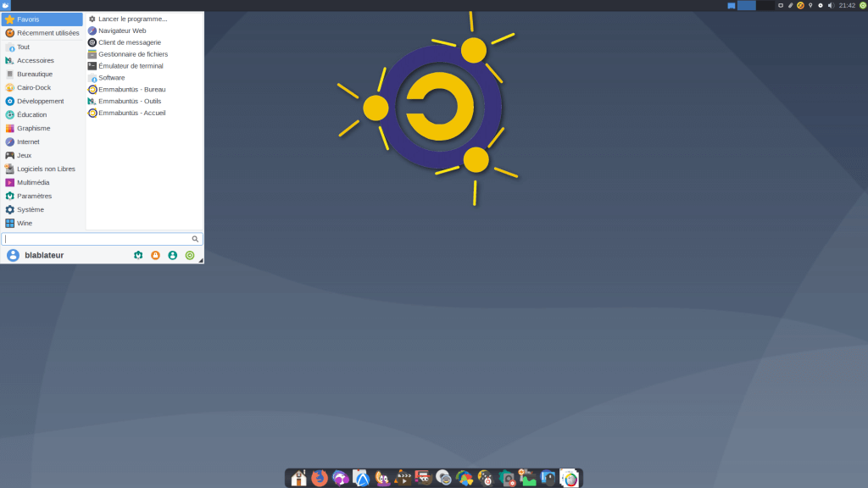Click the menu resize grip corner
The width and height of the screenshot is (868, 488).
point(201,261)
